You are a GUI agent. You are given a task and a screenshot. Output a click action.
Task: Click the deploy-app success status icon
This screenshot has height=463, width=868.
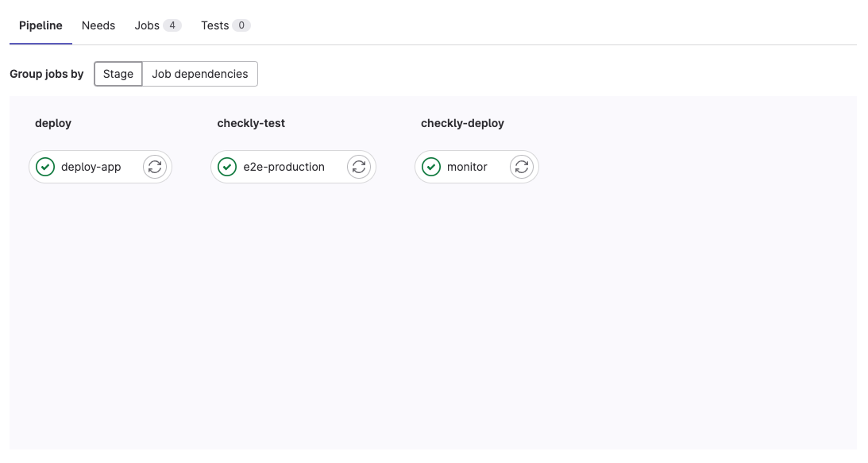pos(44,167)
